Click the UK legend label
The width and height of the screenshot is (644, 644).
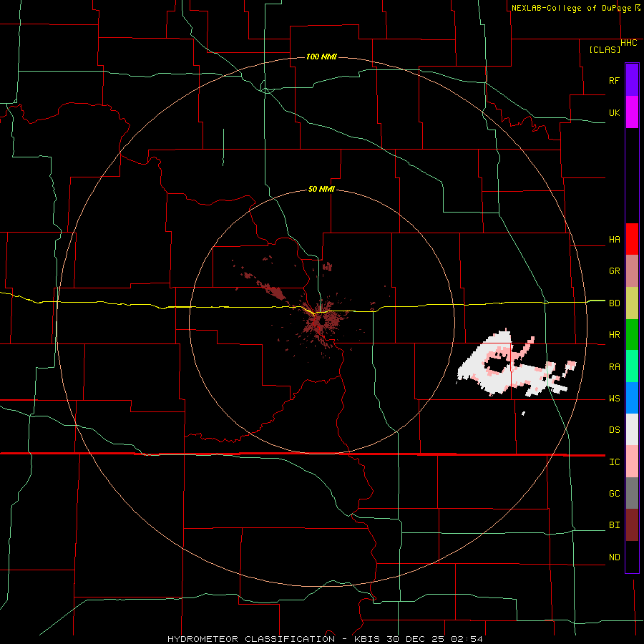click(614, 112)
